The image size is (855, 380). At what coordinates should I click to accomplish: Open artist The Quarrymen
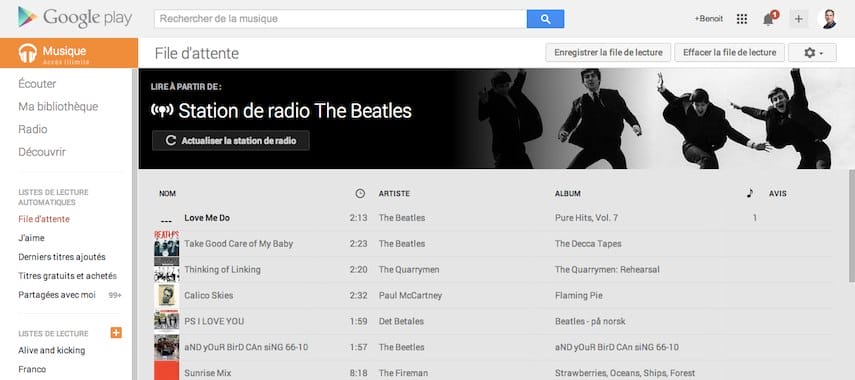pos(409,269)
